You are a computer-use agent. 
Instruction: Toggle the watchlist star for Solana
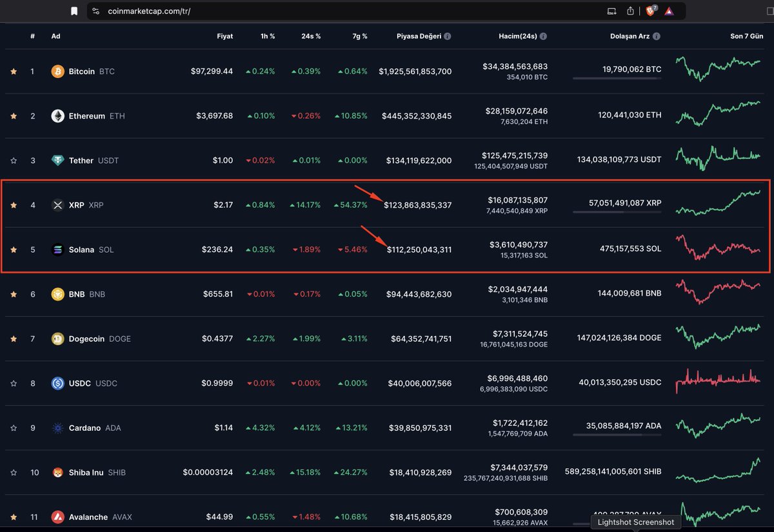pyautogui.click(x=14, y=250)
